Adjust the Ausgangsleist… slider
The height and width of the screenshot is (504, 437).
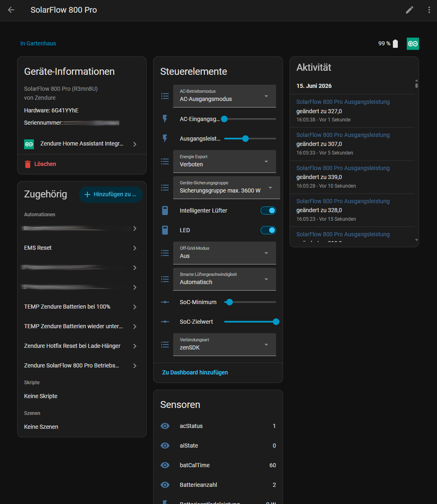[250, 139]
